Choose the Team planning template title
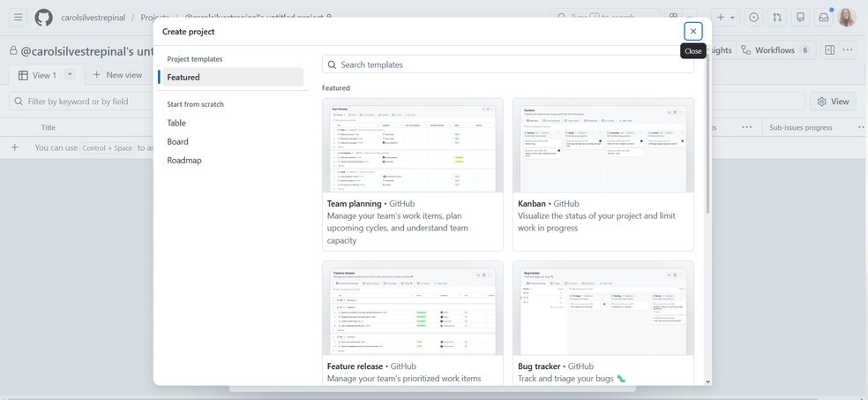This screenshot has height=400, width=868. pyautogui.click(x=355, y=203)
